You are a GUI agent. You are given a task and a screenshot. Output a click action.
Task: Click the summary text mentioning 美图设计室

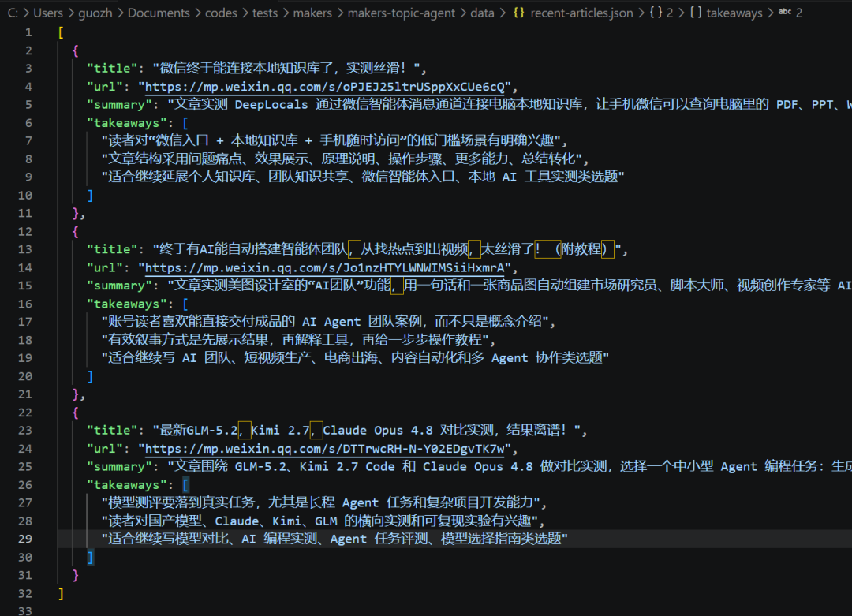pos(510,286)
